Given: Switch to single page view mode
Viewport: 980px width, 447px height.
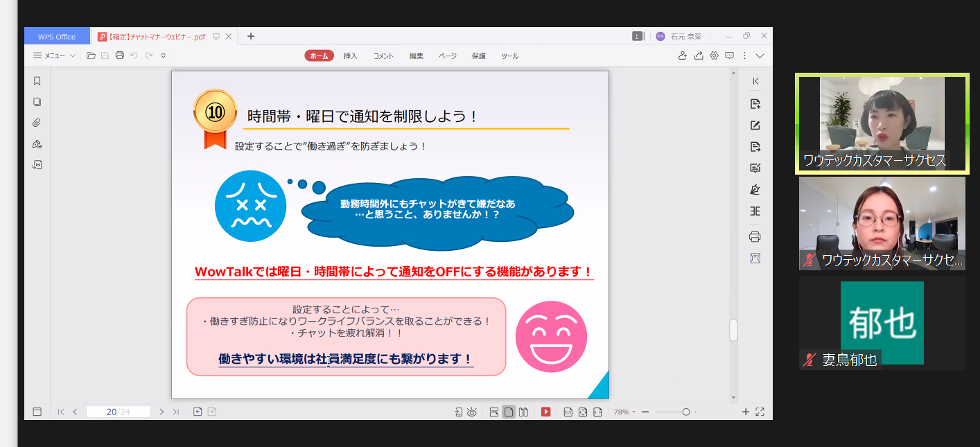Looking at the screenshot, I should (509, 412).
